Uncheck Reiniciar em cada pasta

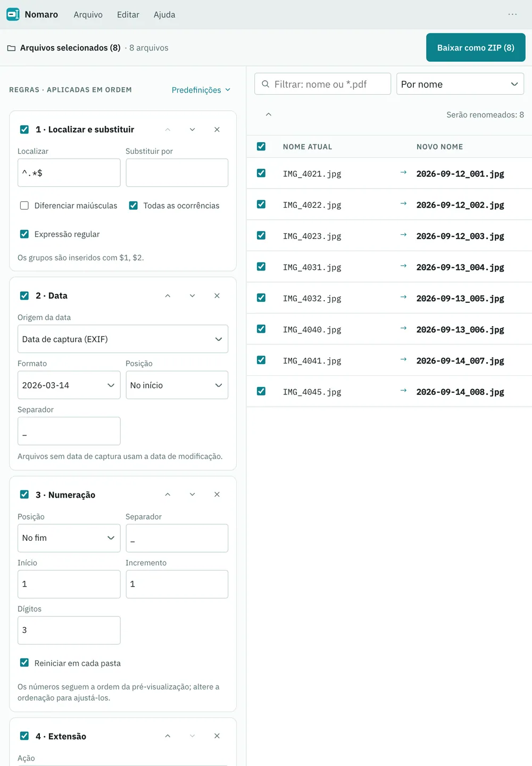[x=24, y=663]
